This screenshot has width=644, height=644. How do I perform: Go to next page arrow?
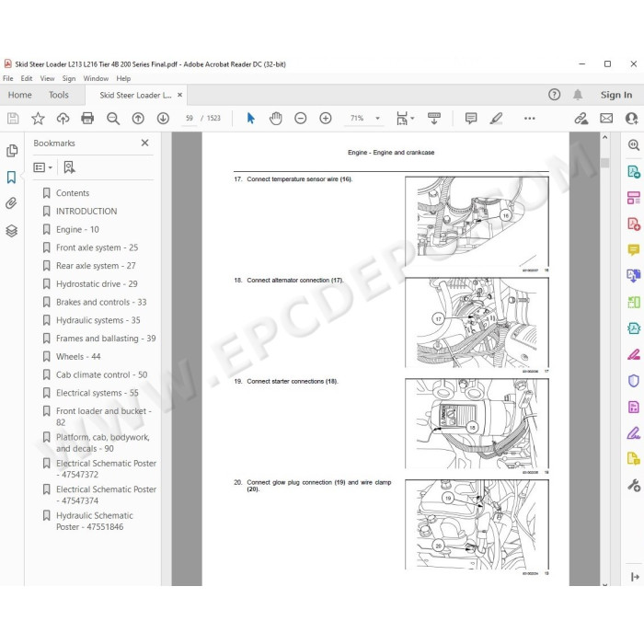(163, 119)
